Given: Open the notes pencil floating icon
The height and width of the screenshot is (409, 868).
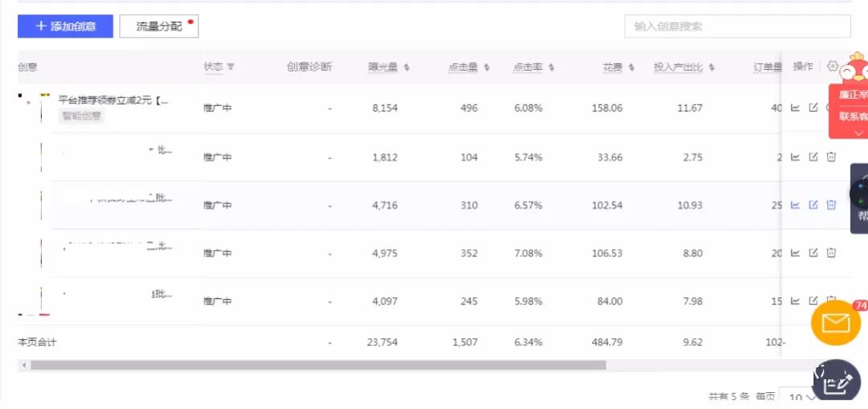Looking at the screenshot, I should 837,383.
